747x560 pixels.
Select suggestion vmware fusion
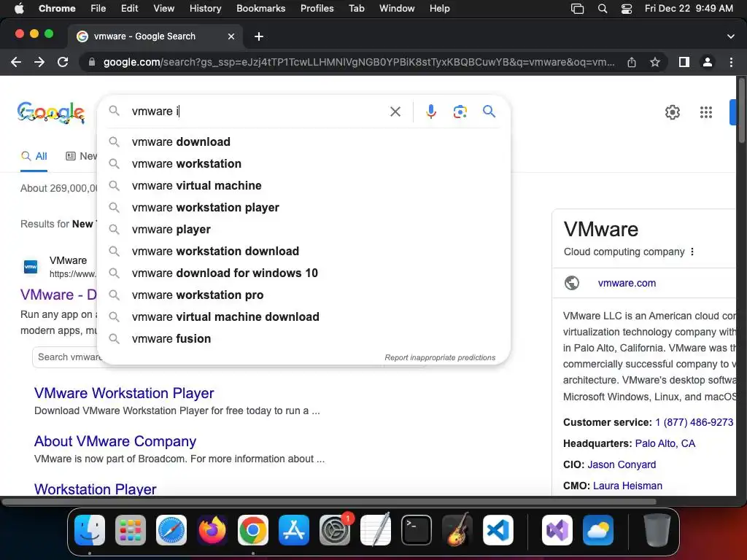click(x=303, y=339)
